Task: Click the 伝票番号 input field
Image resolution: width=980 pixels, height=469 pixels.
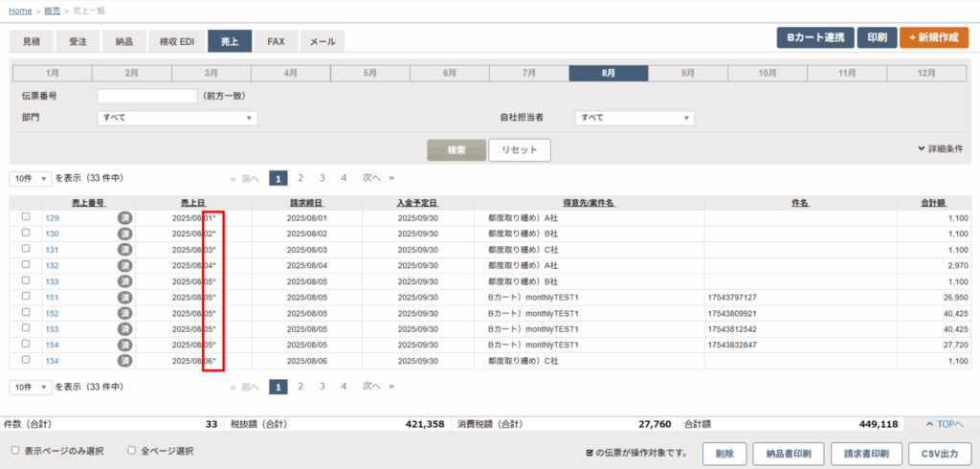Action: tap(146, 96)
